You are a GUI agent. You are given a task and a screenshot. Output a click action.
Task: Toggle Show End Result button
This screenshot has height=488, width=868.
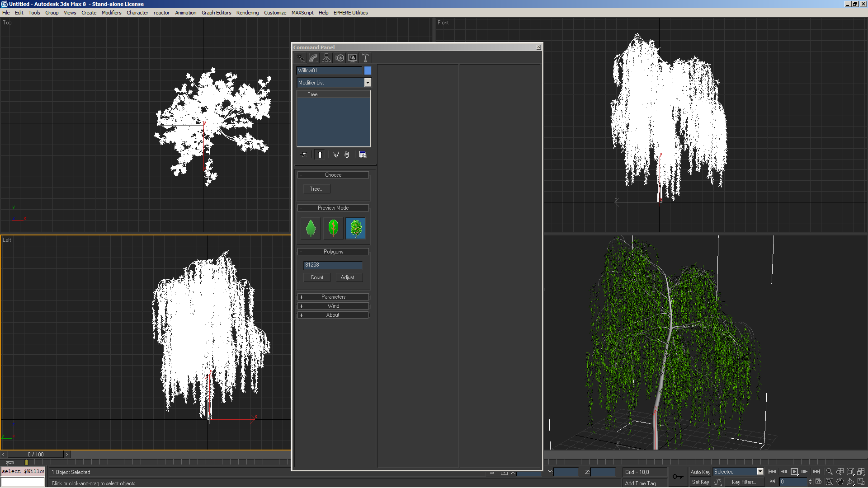tap(320, 155)
